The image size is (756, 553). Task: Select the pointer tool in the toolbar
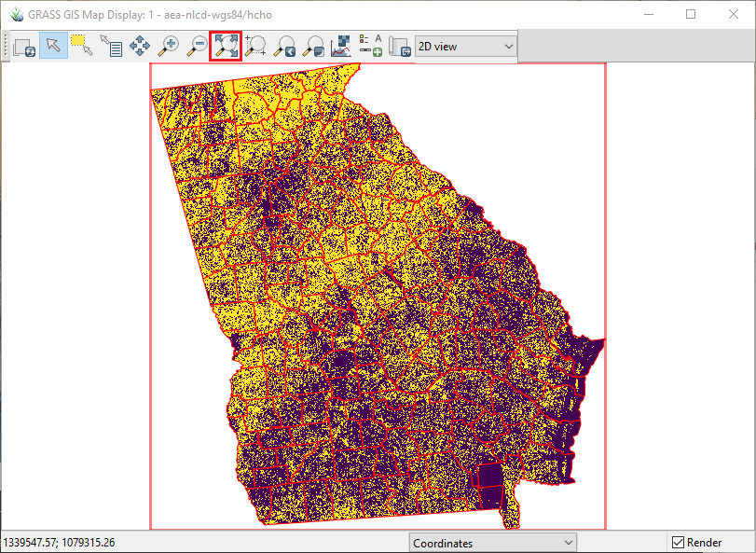coord(53,46)
